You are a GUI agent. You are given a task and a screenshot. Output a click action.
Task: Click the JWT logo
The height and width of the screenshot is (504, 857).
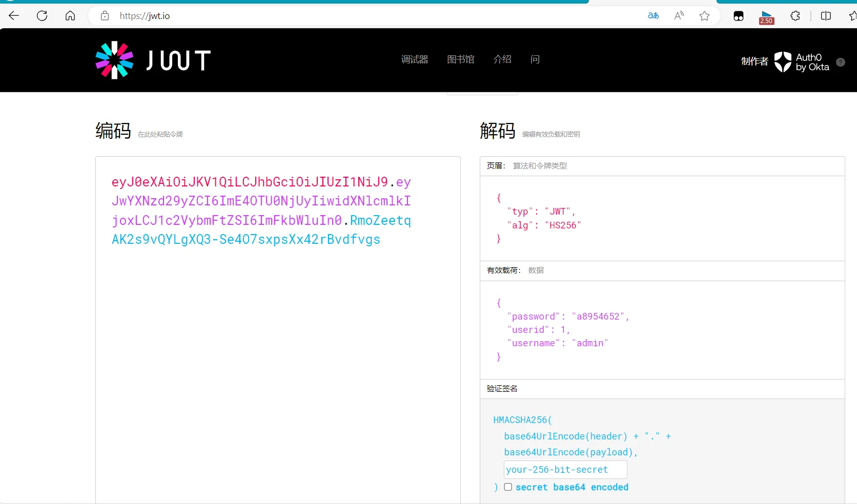point(153,60)
